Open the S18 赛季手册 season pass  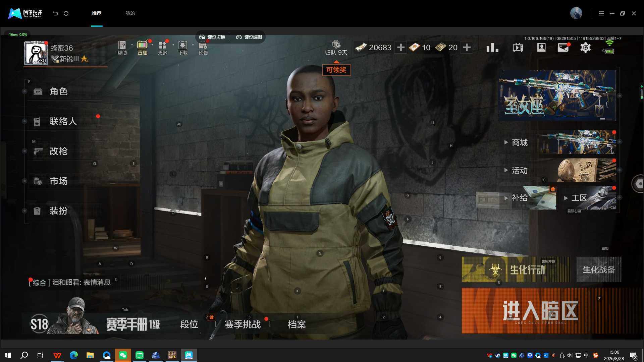coord(95,324)
